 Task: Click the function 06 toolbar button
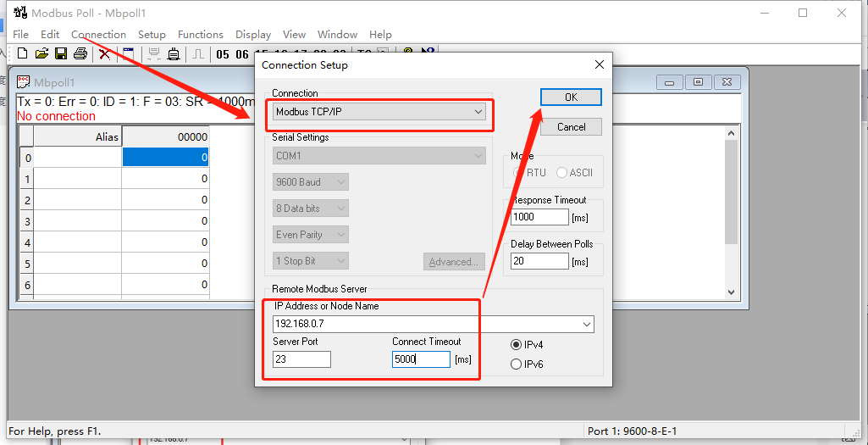coord(242,55)
